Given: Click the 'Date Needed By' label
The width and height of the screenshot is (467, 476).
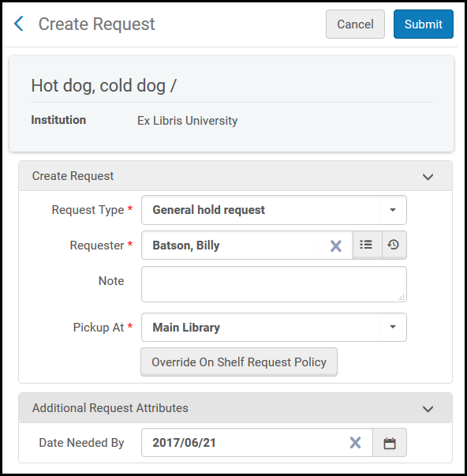Looking at the screenshot, I should (81, 443).
